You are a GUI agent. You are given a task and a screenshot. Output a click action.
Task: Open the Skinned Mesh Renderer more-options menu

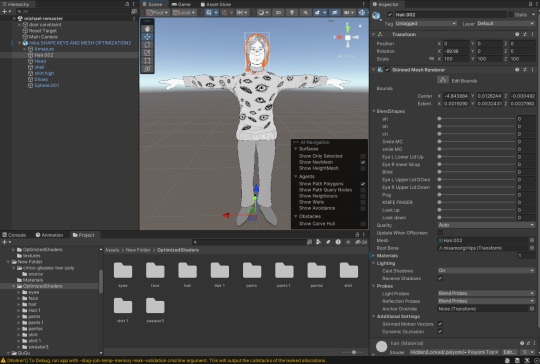pos(532,70)
